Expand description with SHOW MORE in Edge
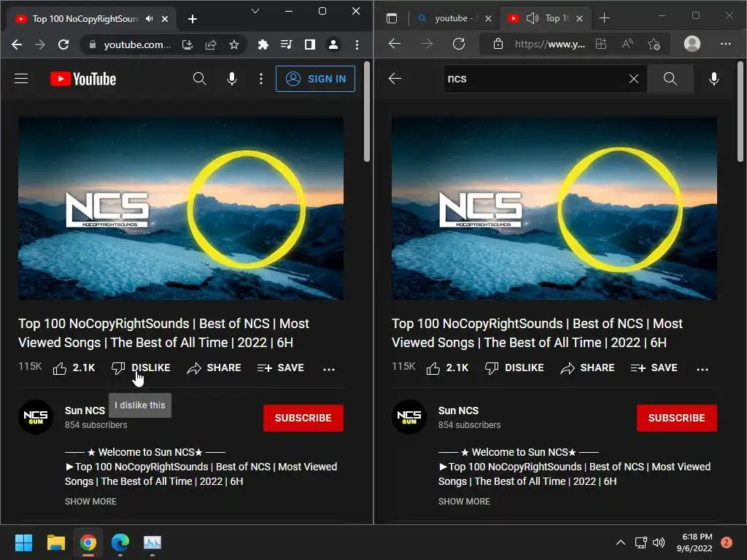747x560 pixels. tap(464, 501)
